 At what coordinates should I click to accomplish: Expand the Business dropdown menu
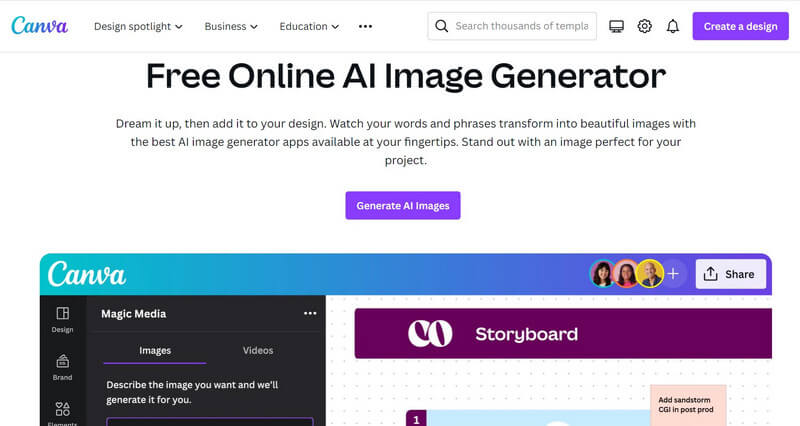click(231, 27)
